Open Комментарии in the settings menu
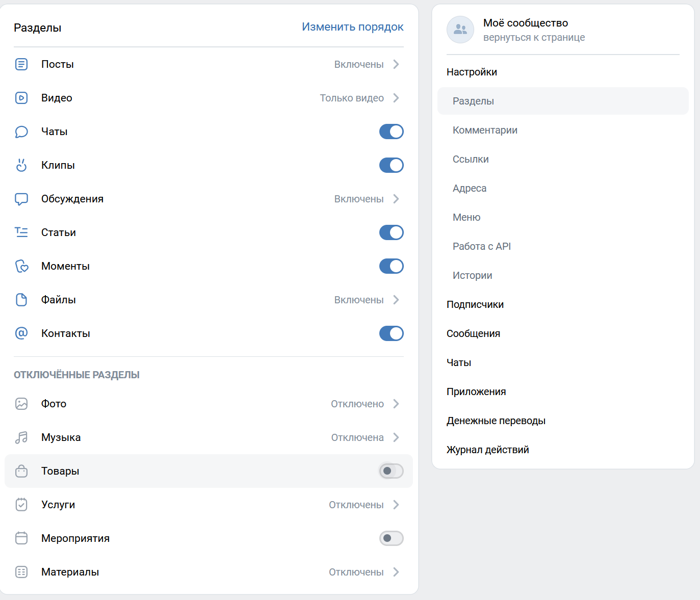 pos(485,130)
